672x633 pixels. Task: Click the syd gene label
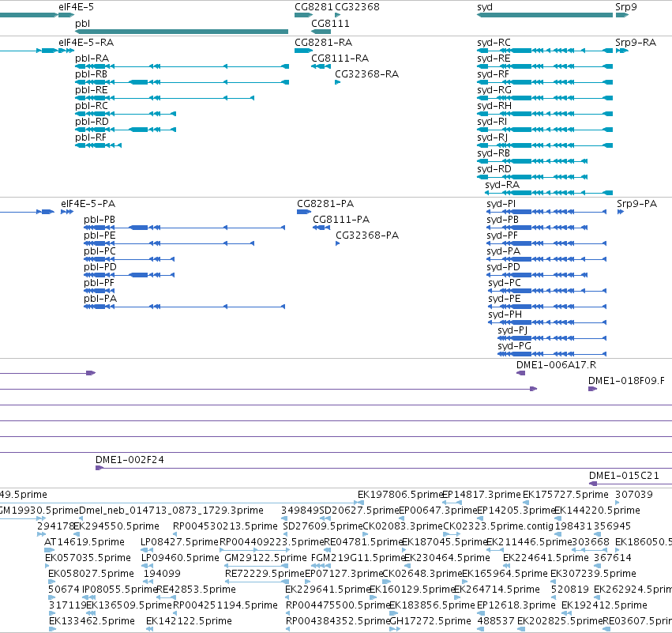pos(485,7)
